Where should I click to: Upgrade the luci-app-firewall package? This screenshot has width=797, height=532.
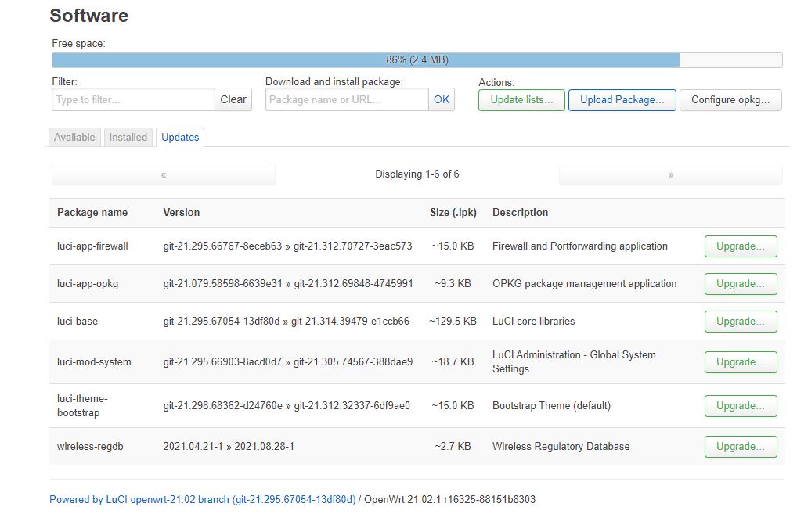[x=740, y=246]
